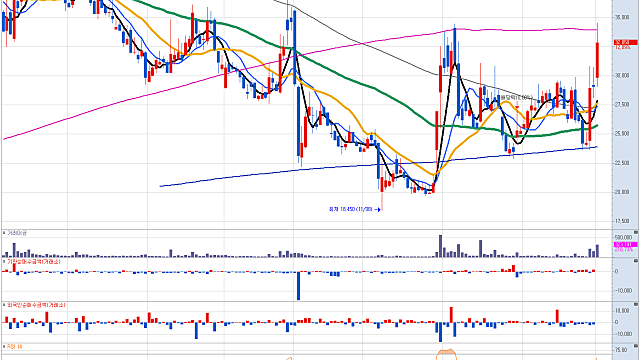Screen dimensions: 640x360
Task: Click the red current price tag on axis
Action: click(625, 42)
